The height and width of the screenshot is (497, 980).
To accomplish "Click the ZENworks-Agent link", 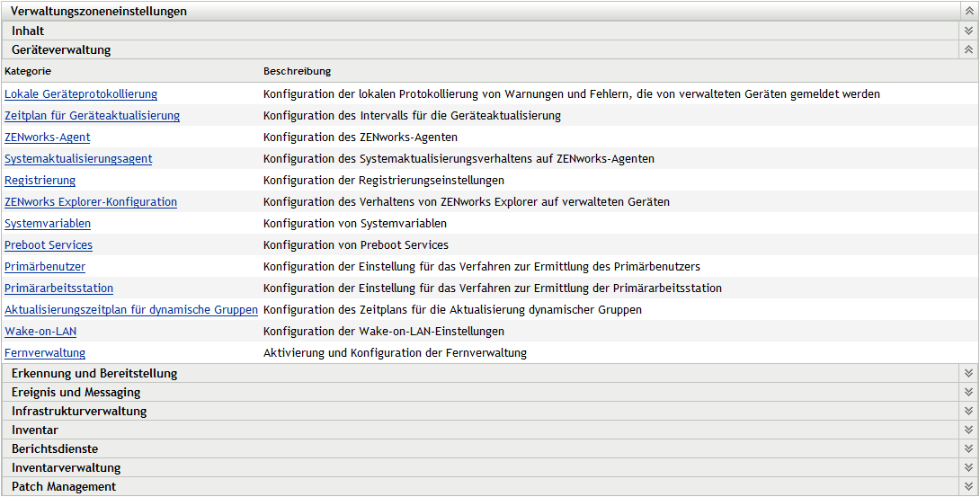I will [48, 138].
